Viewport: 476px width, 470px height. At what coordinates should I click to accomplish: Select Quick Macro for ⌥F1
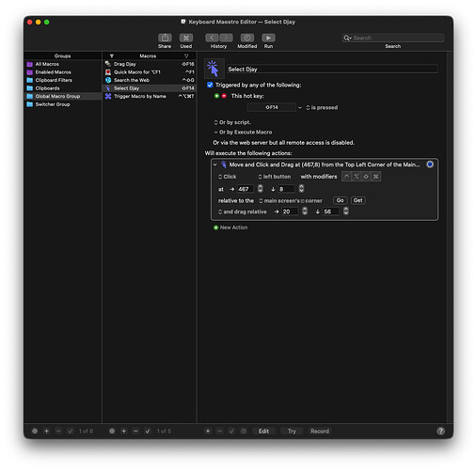[150, 72]
